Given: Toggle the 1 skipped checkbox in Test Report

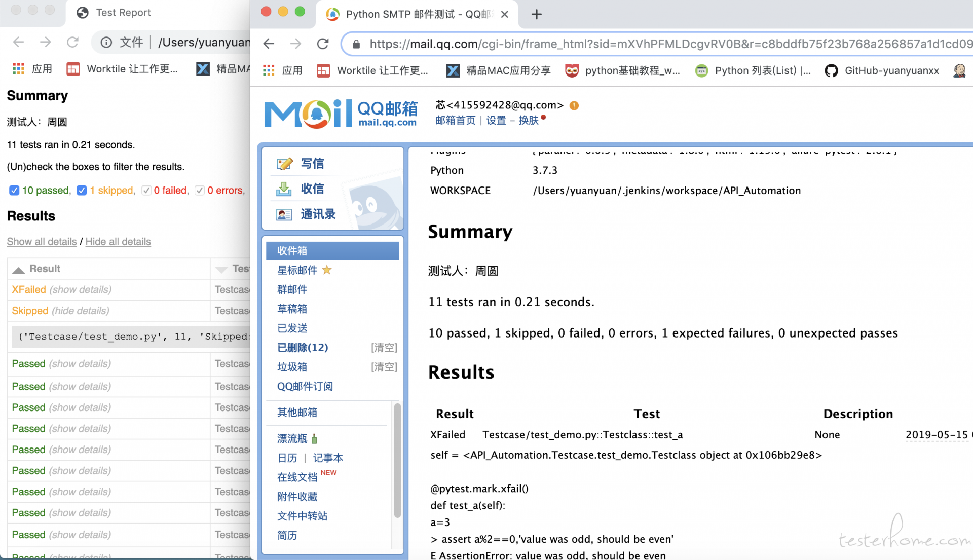Looking at the screenshot, I should 82,190.
